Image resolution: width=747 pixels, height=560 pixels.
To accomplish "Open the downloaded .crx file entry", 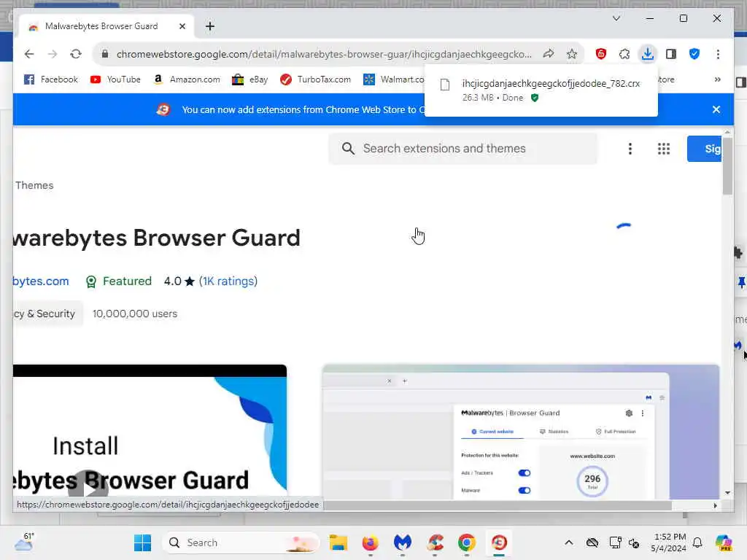I will click(541, 90).
